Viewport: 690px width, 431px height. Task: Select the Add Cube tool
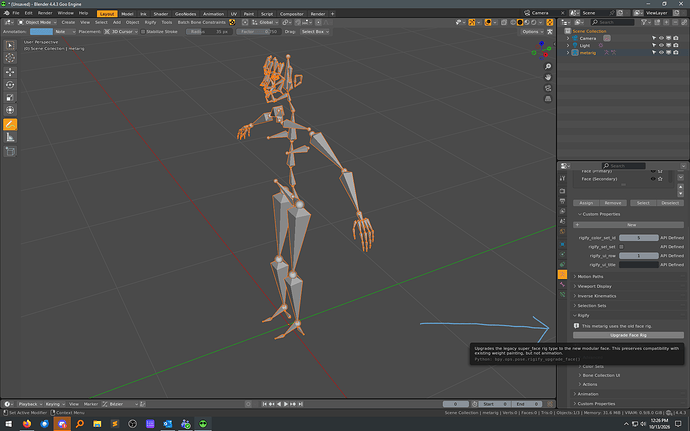coord(10,151)
